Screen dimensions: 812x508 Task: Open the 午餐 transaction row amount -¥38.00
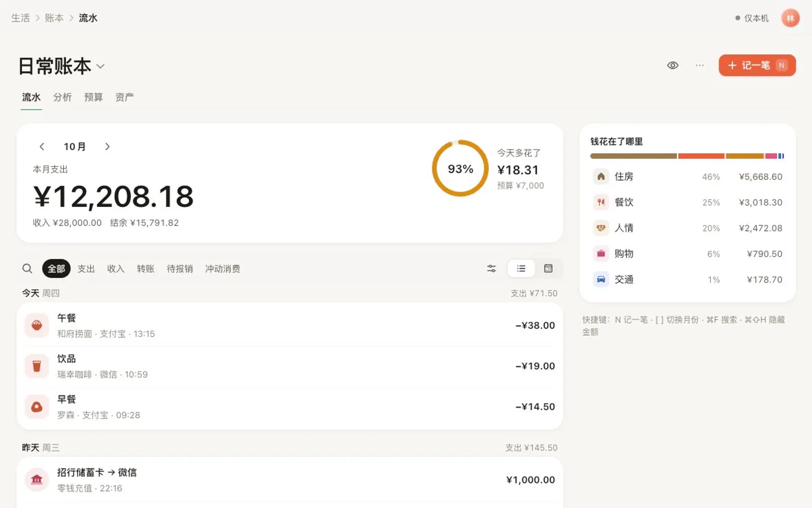pyautogui.click(x=535, y=325)
